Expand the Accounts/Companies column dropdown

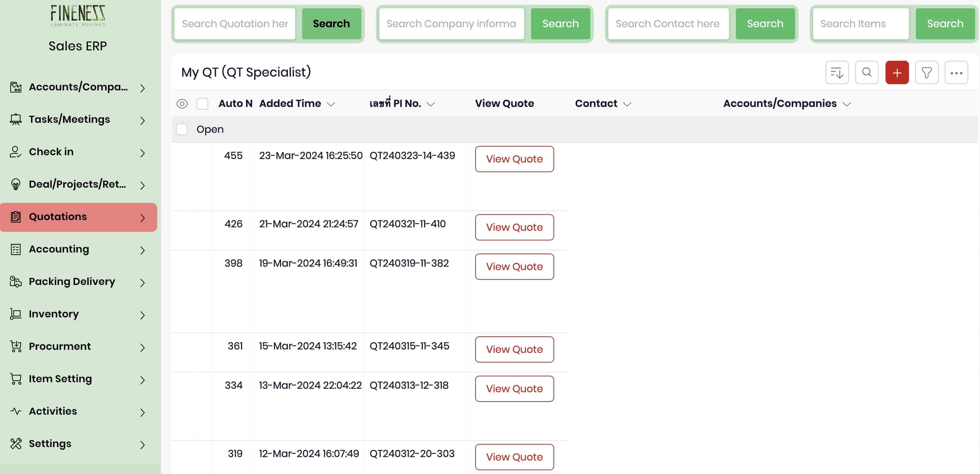click(x=846, y=104)
